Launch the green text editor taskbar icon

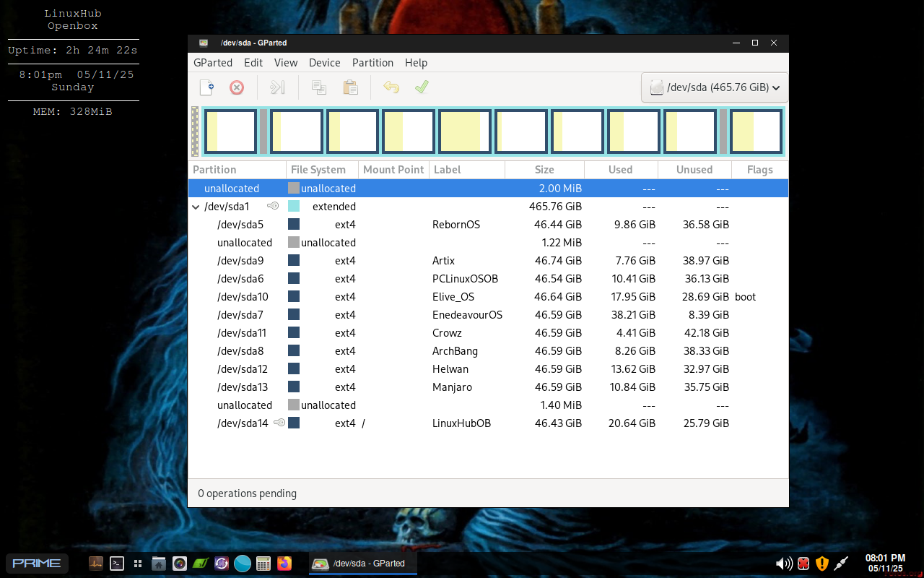201,564
